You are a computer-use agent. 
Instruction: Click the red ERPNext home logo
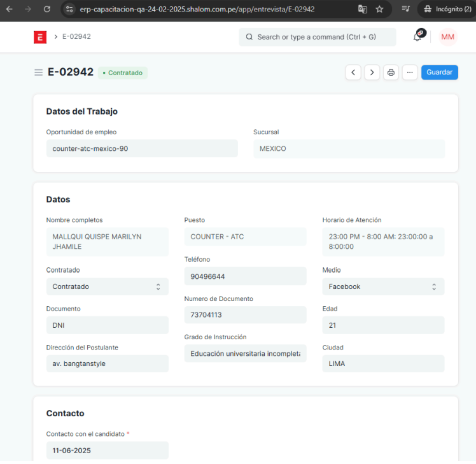coord(40,37)
